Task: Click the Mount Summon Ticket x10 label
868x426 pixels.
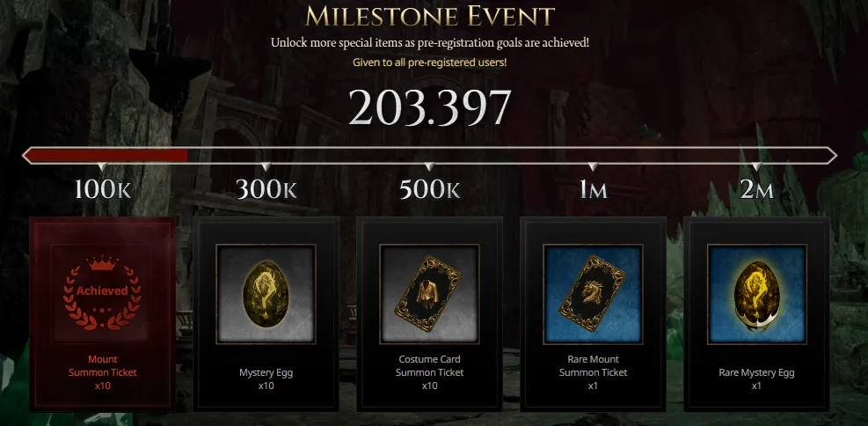Action: click(102, 372)
